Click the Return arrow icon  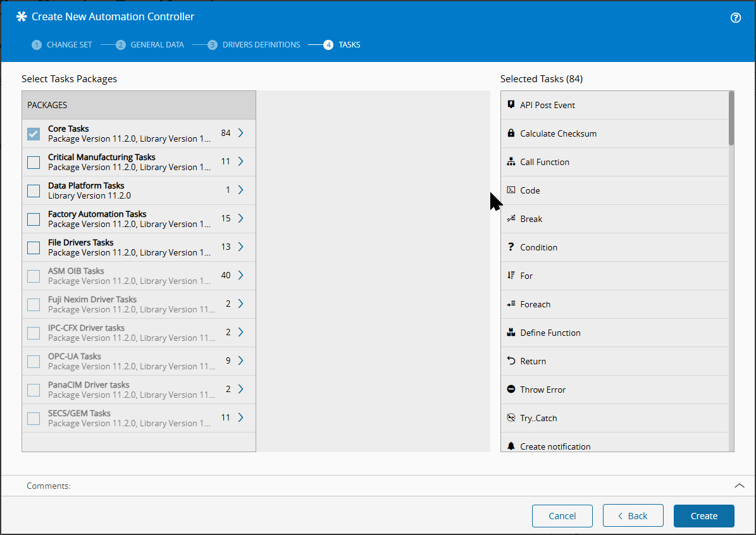point(511,361)
